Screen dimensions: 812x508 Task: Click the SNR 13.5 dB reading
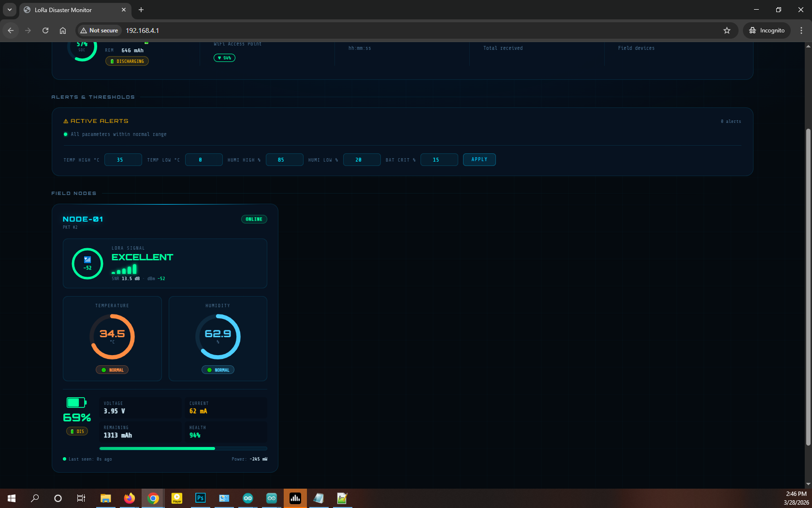[x=126, y=279]
